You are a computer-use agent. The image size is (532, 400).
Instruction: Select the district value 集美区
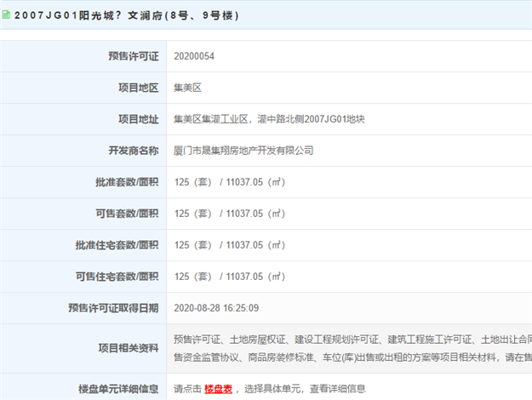coord(187,88)
